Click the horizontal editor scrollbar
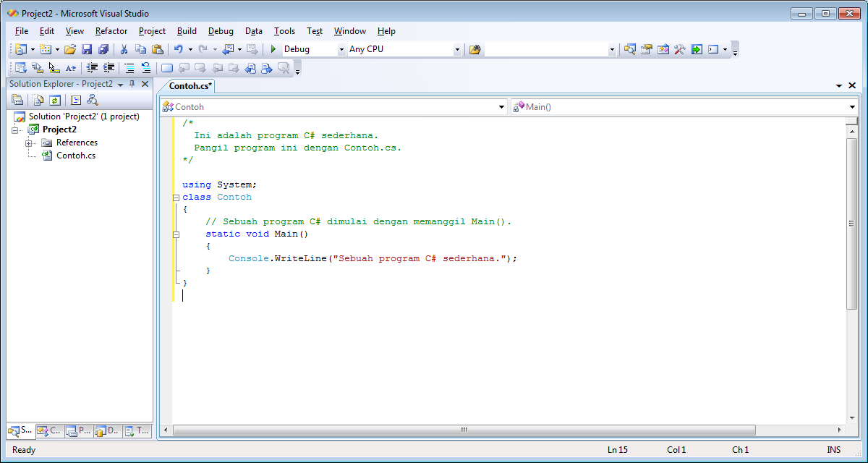The width and height of the screenshot is (868, 463). pyautogui.click(x=463, y=429)
